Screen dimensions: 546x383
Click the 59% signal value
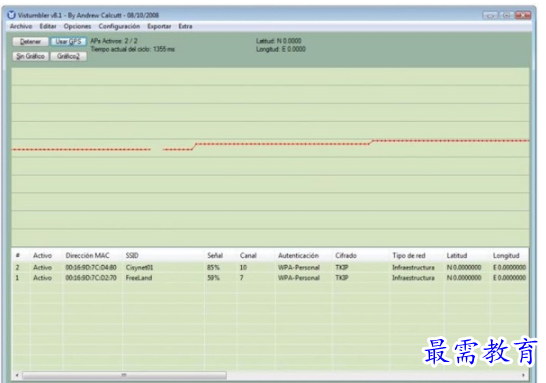[x=213, y=278]
